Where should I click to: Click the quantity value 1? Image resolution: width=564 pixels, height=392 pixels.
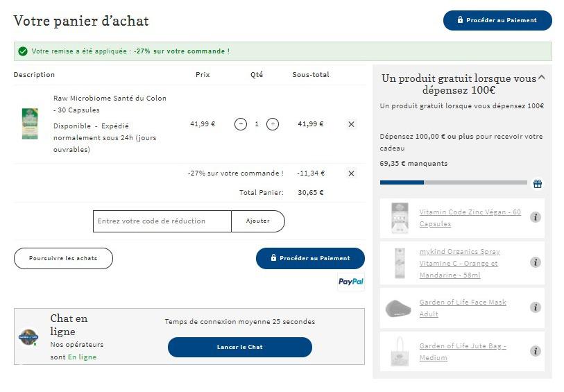(257, 124)
